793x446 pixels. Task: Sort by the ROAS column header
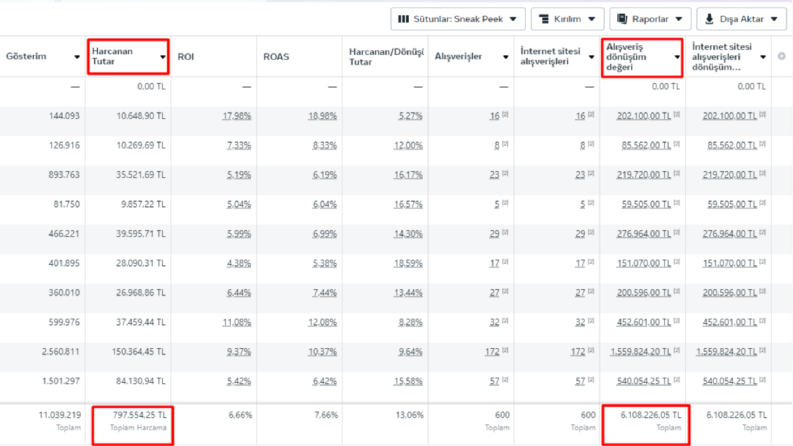[x=276, y=57]
